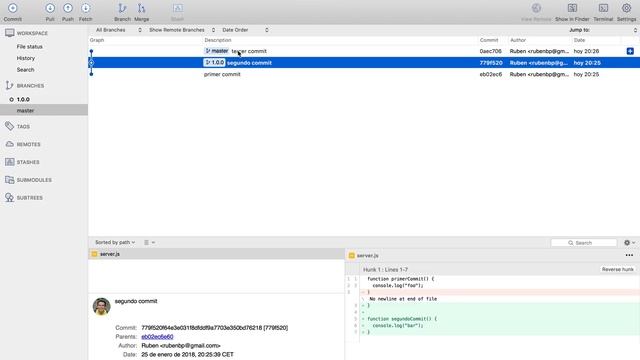640x360 pixels.
Task: Focus the diff Search field
Action: 584,243
